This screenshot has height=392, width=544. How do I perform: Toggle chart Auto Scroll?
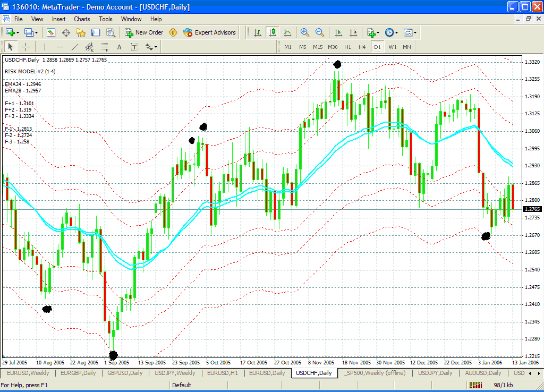338,32
